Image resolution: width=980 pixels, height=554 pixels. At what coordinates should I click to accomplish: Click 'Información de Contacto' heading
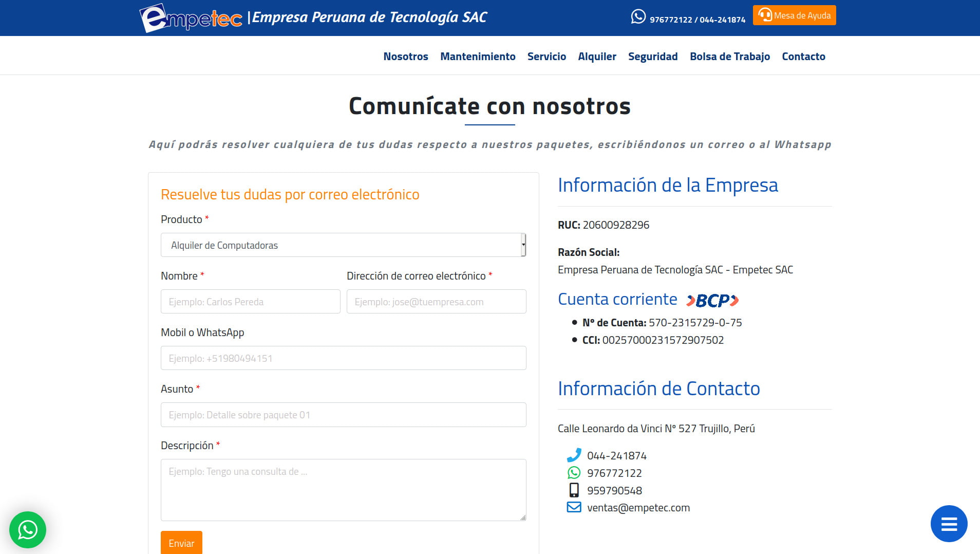(659, 389)
